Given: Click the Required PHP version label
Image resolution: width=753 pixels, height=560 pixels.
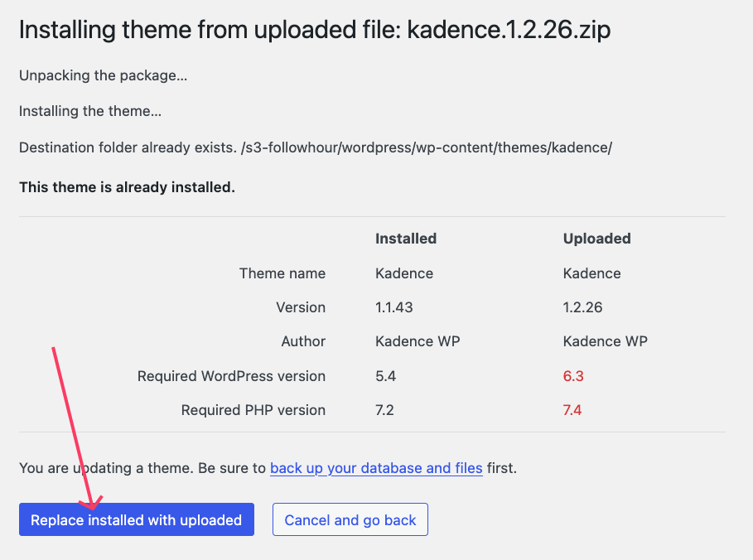Looking at the screenshot, I should click(x=253, y=410).
